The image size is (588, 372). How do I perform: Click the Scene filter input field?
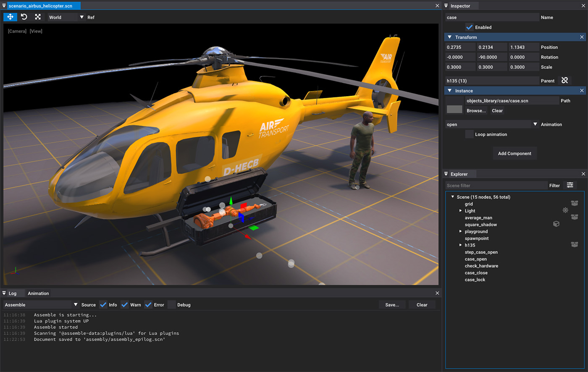[496, 185]
